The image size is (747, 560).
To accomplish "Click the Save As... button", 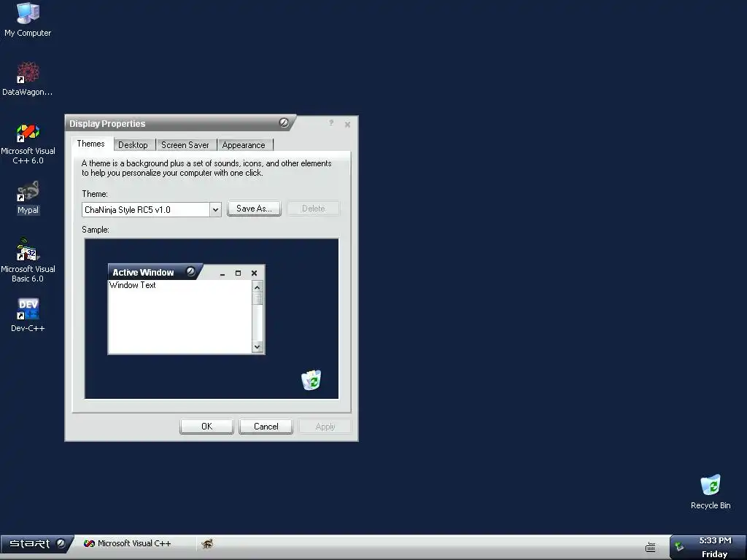I will pyautogui.click(x=254, y=209).
